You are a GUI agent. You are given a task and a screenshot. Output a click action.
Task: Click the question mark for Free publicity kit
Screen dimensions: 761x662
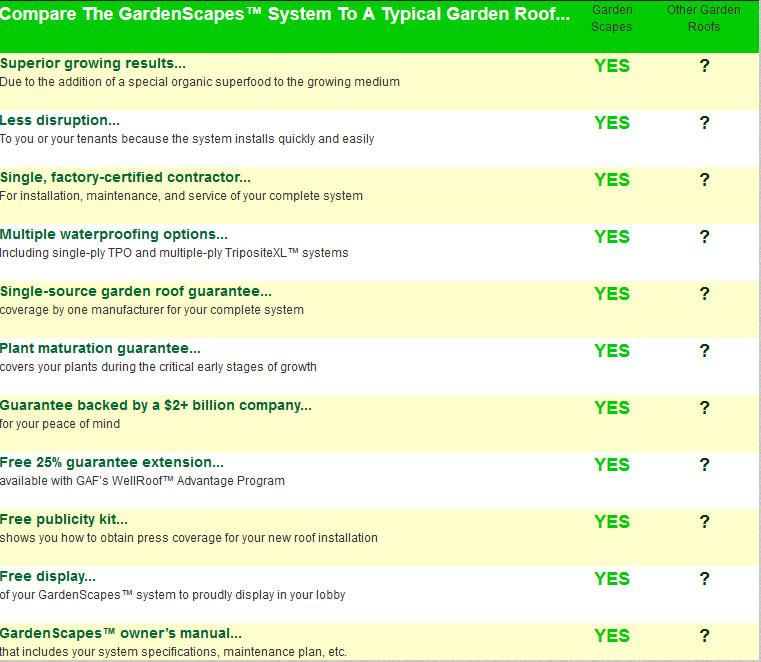704,522
